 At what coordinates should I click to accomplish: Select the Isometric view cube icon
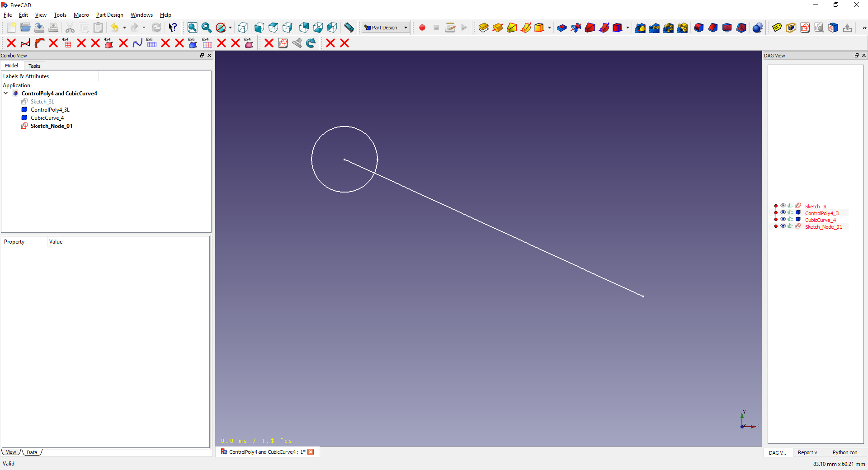[243, 28]
